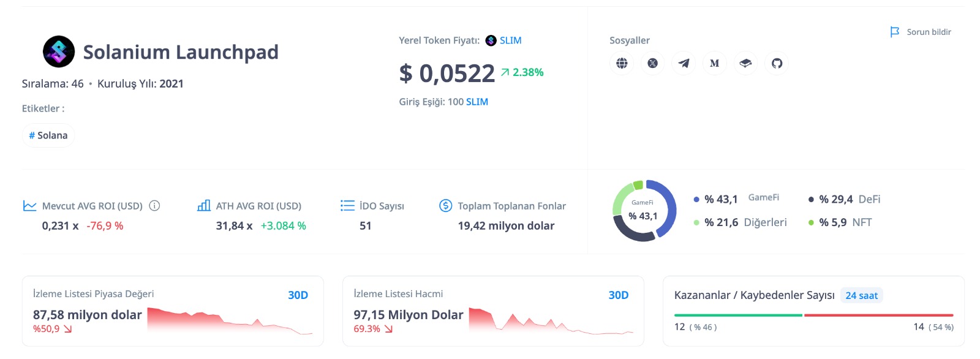980x359 pixels.
Task: Open the X (Twitter) social icon
Action: [653, 63]
